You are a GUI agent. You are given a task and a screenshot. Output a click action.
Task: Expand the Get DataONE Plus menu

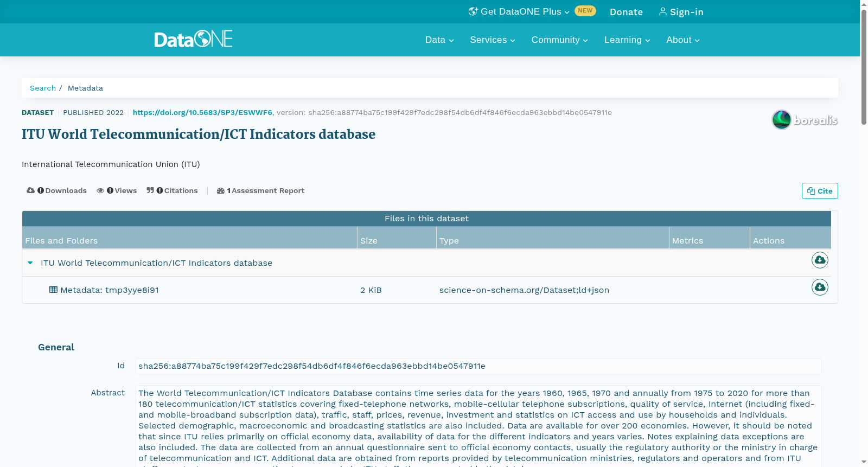pyautogui.click(x=519, y=12)
